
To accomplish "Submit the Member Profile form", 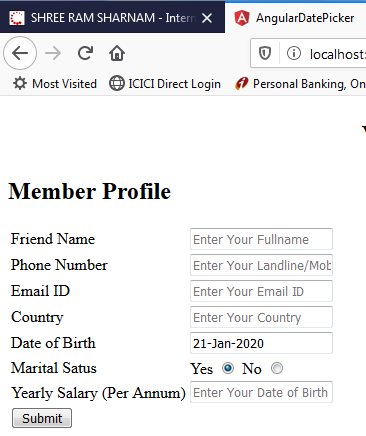I will pyautogui.click(x=42, y=418).
